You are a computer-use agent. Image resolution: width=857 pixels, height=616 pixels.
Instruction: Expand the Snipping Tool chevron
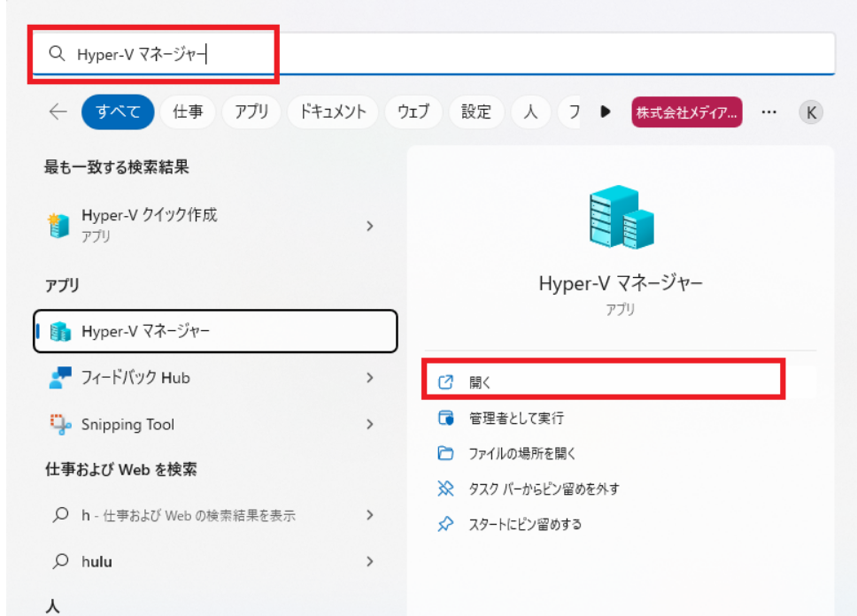(370, 424)
